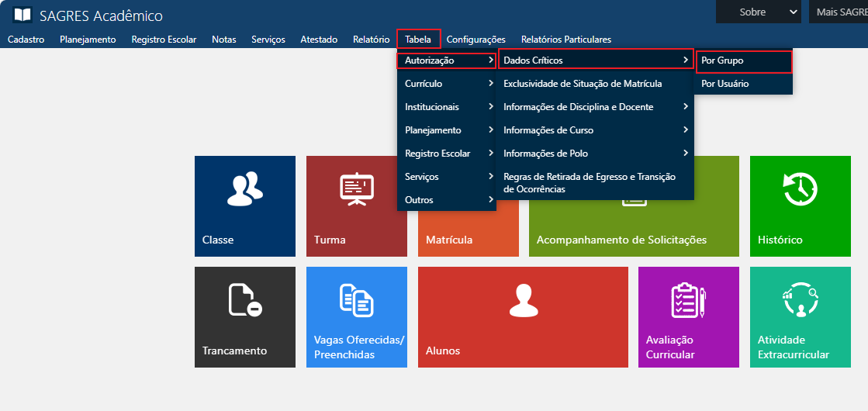Open the Configurações menu

coord(475,40)
